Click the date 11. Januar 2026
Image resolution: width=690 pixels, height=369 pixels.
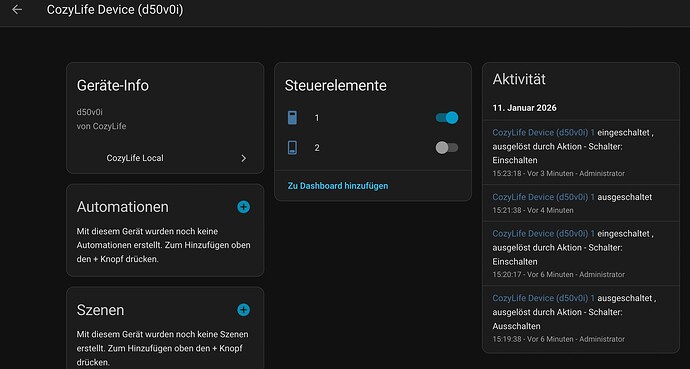click(x=525, y=108)
